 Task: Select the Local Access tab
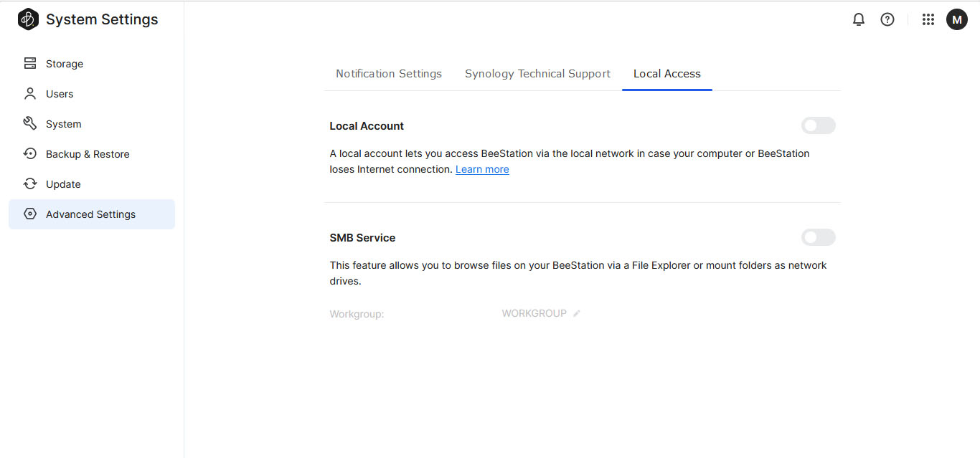click(666, 74)
